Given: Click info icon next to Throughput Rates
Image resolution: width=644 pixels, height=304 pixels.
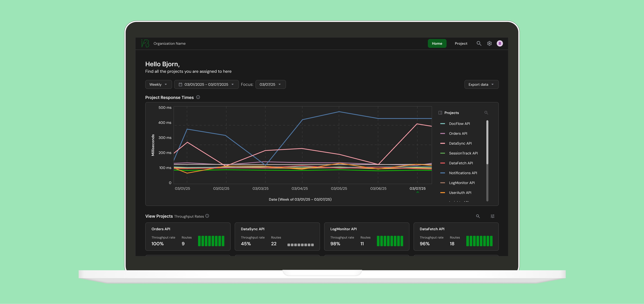Looking at the screenshot, I should pos(207,216).
